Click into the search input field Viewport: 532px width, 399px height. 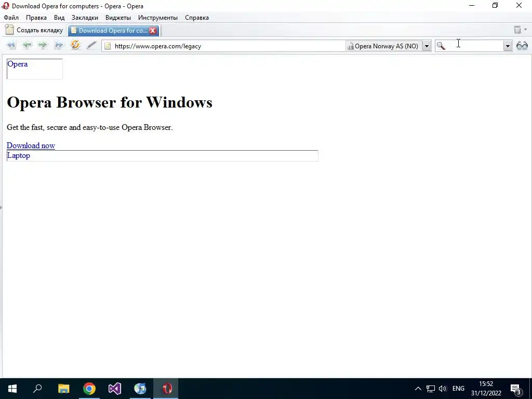(474, 46)
